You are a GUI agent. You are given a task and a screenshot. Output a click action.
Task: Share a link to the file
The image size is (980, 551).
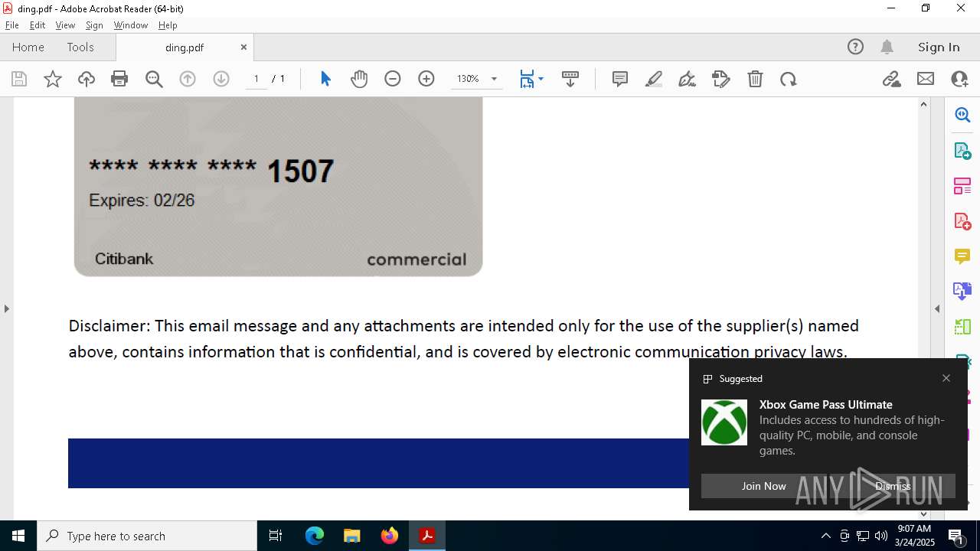tap(891, 79)
